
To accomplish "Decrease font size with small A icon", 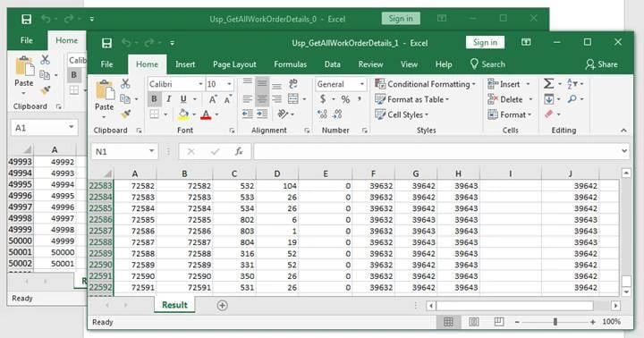I will [227, 99].
